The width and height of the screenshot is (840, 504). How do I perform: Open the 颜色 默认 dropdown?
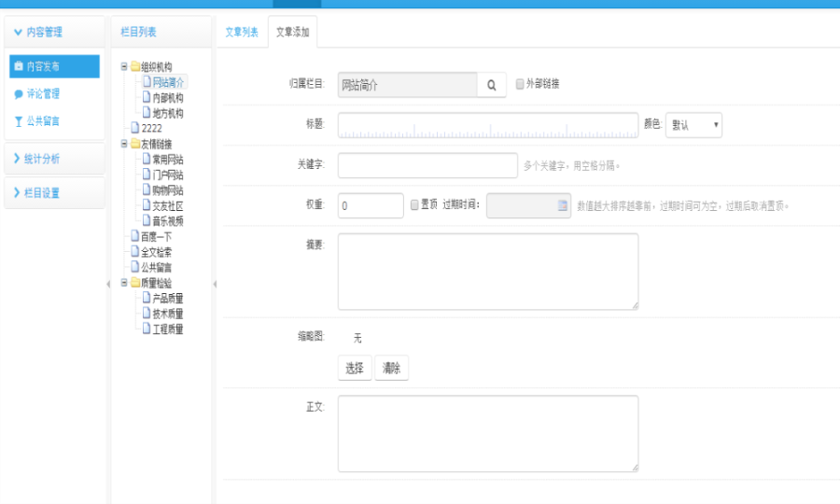click(693, 125)
